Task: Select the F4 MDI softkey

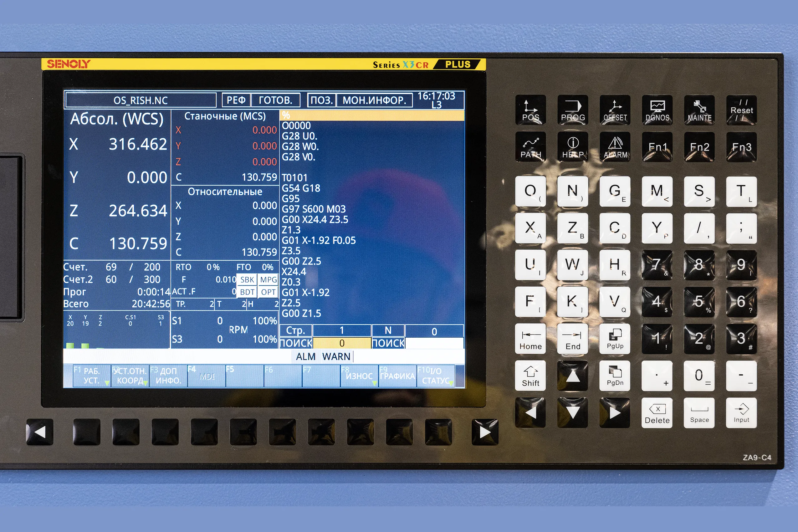Action: click(x=207, y=376)
